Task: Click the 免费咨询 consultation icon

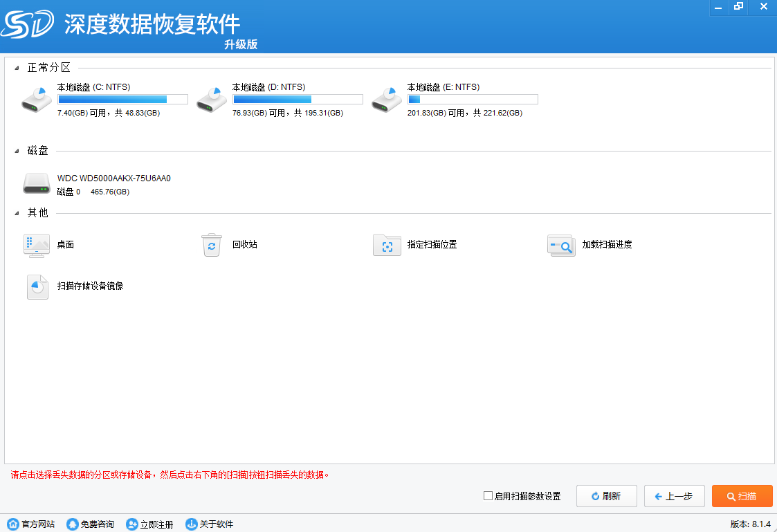Action: pos(73,524)
